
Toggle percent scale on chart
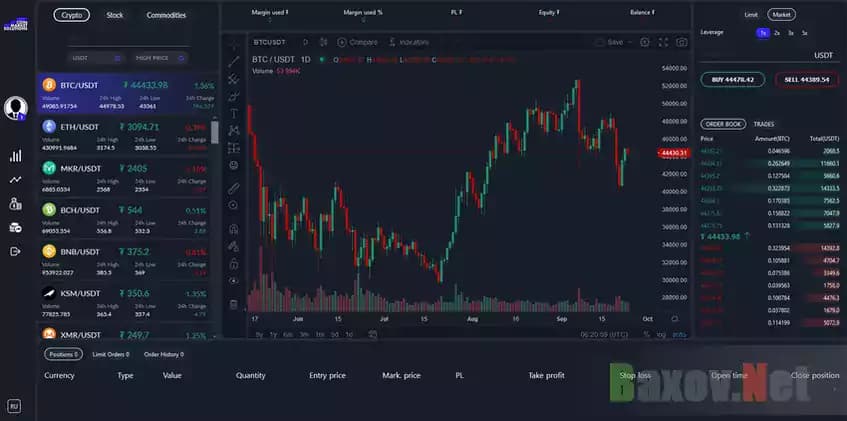click(x=647, y=335)
